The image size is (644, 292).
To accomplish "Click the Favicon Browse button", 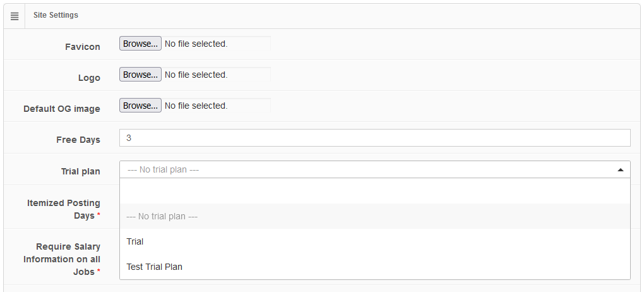I will (140, 44).
